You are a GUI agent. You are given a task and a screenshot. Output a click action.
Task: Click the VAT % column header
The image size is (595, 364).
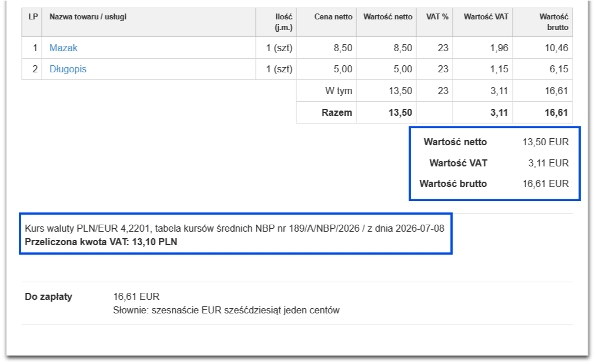[437, 16]
